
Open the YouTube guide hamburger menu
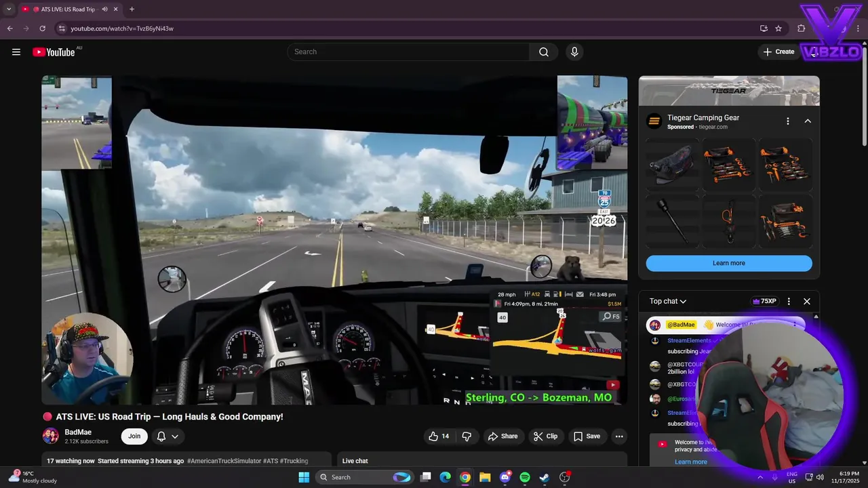pyautogui.click(x=16, y=52)
